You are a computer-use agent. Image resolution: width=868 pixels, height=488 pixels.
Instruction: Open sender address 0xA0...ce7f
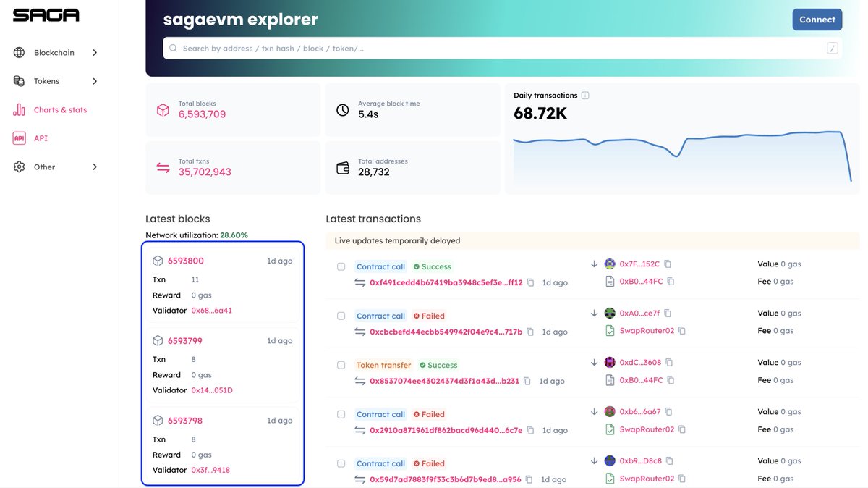639,314
